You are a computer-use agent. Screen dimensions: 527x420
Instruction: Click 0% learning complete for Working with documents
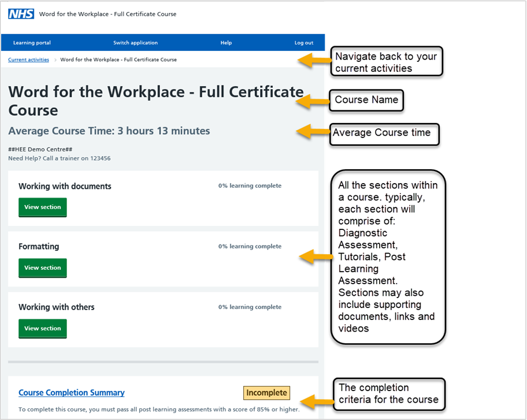click(250, 185)
